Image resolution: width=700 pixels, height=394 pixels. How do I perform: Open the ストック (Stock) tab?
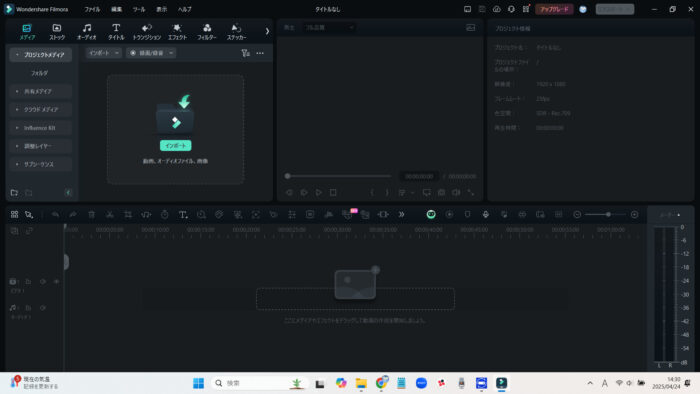57,32
